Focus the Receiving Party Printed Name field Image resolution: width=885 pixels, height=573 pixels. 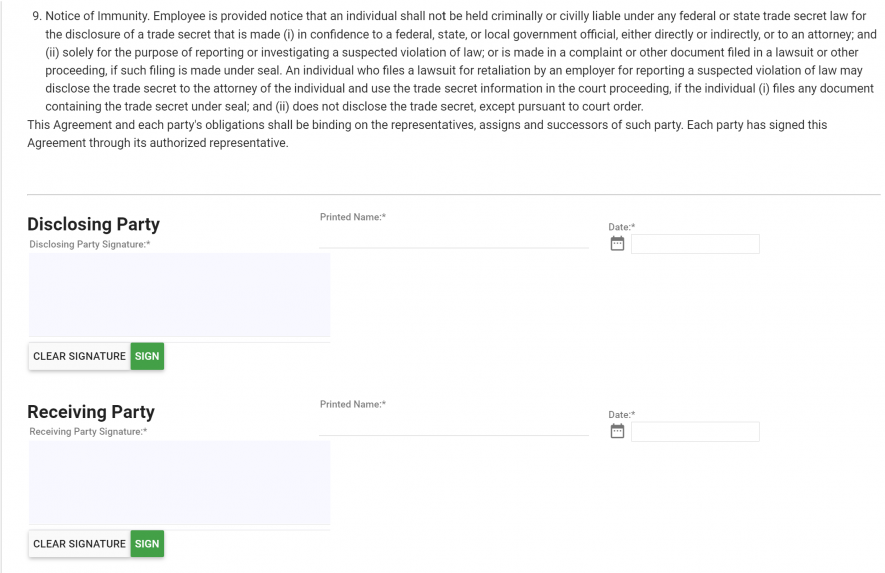point(454,426)
